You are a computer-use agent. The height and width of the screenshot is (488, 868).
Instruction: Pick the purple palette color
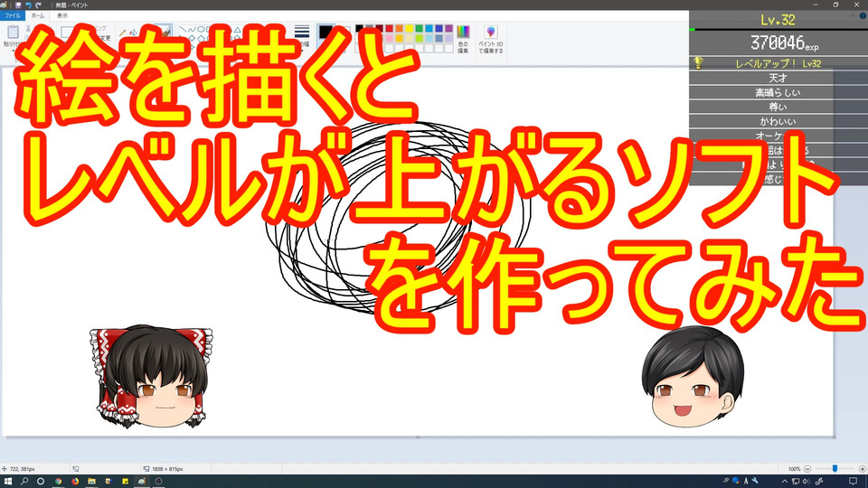pyautogui.click(x=449, y=29)
